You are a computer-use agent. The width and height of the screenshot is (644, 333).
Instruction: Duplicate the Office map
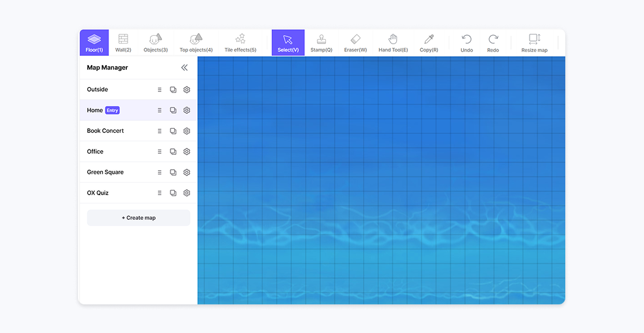pos(173,152)
